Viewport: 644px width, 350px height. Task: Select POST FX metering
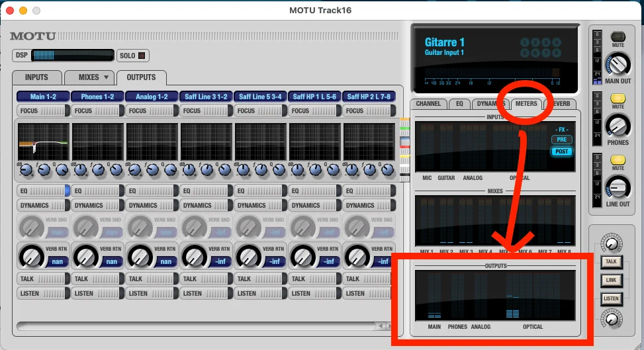point(561,152)
